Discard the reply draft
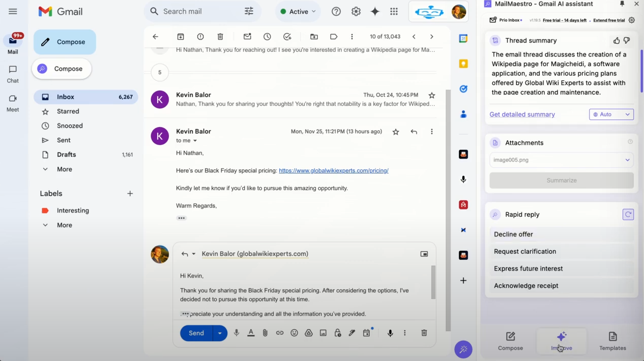This screenshot has height=361, width=644. (x=424, y=333)
